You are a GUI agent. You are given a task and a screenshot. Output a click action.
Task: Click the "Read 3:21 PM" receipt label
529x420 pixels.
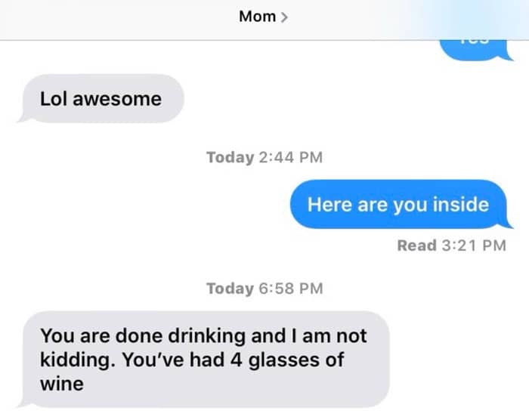coord(451,245)
